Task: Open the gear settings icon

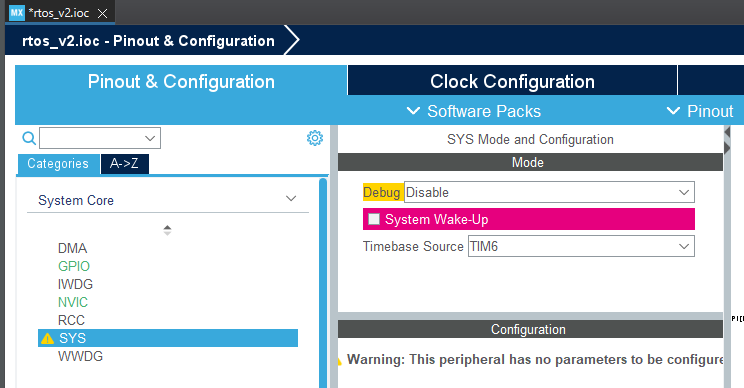Action: (315, 138)
